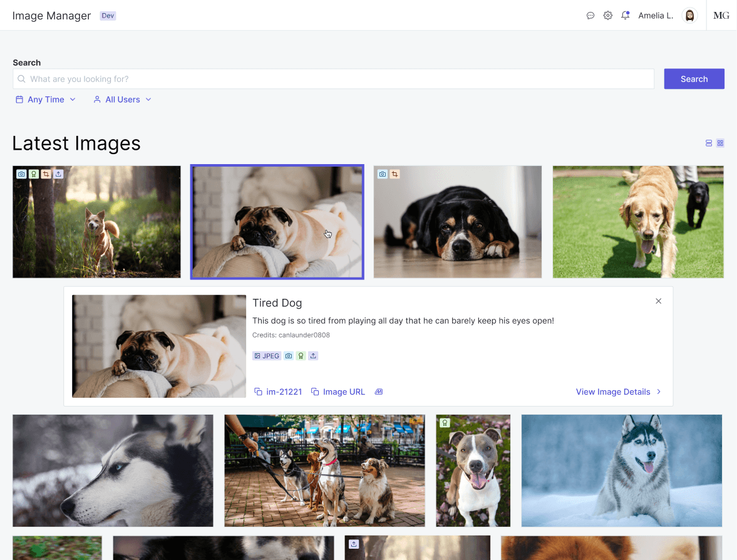Expand the Any Time filter dropdown
This screenshot has height=560, width=737.
coord(46,100)
